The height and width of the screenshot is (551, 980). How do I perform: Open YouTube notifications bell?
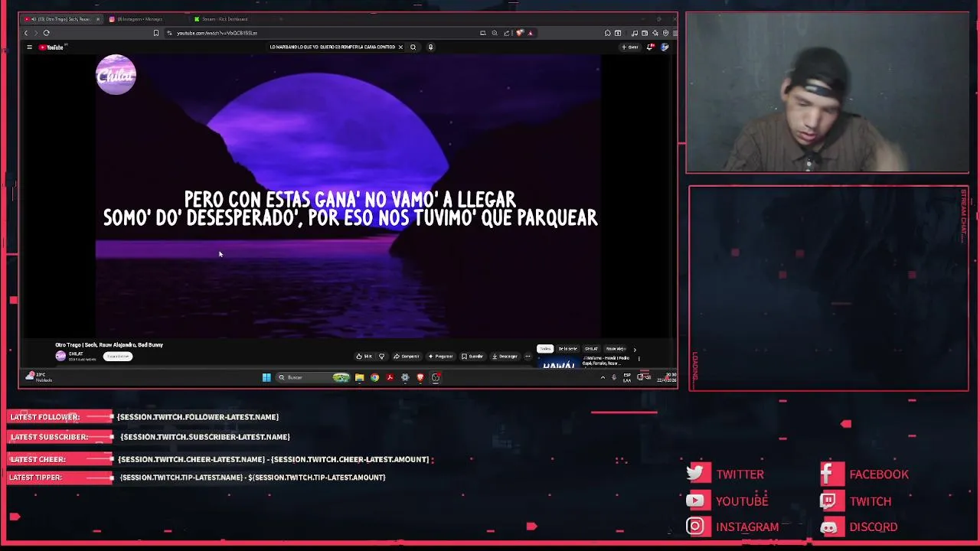[x=650, y=47]
